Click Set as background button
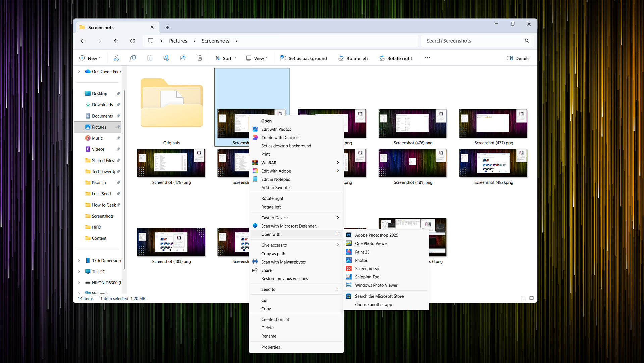Viewport: 644px width, 363px height. 304,58
